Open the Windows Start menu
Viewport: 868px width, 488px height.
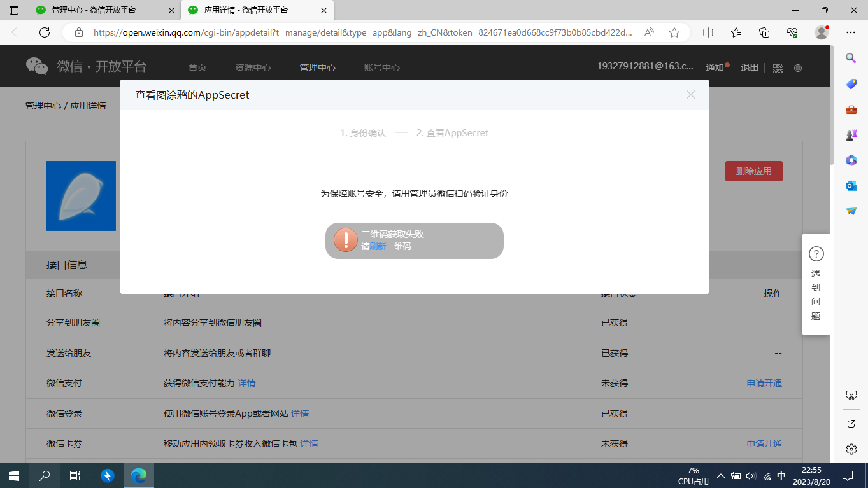coord(14,475)
